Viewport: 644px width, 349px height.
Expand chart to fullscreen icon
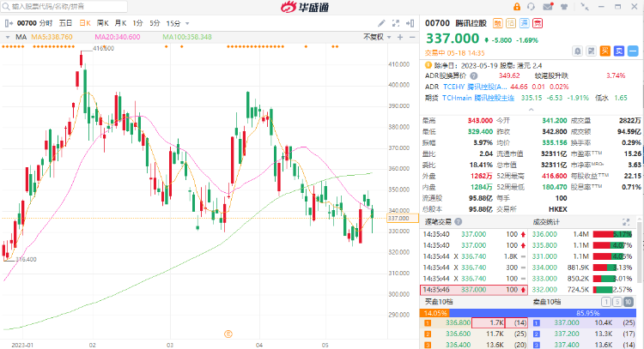point(396,23)
